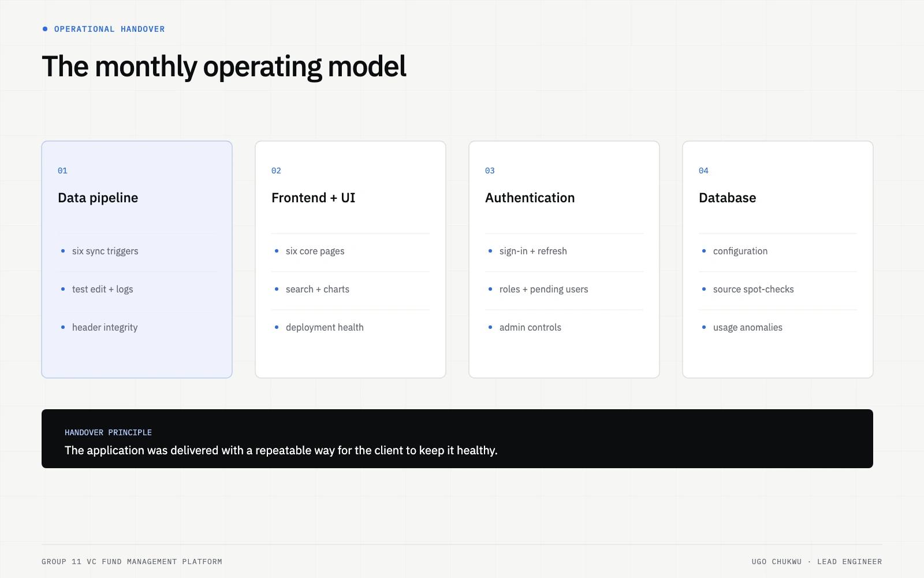Select the Database card heading

point(727,198)
